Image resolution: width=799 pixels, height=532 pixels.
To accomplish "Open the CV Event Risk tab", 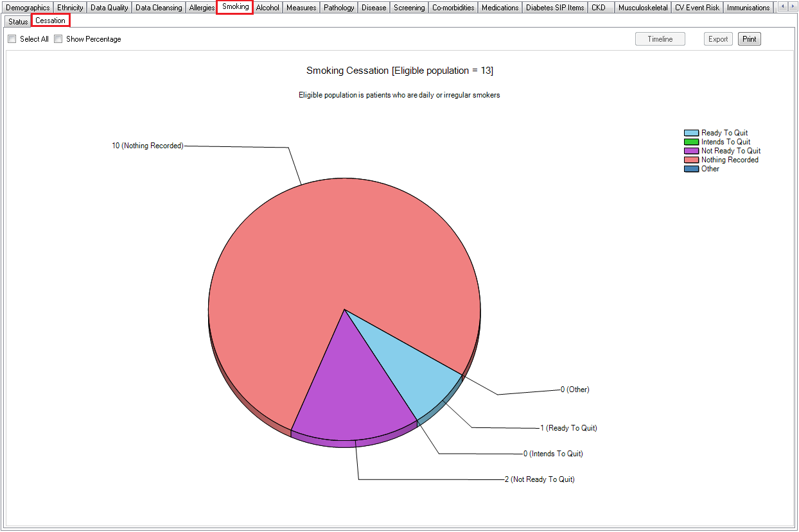I will tap(697, 8).
